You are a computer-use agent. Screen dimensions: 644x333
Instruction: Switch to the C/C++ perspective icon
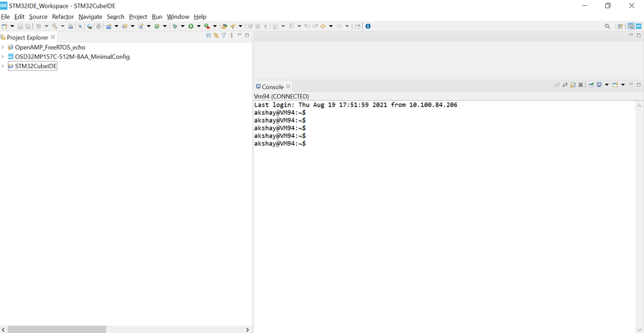pos(631,26)
